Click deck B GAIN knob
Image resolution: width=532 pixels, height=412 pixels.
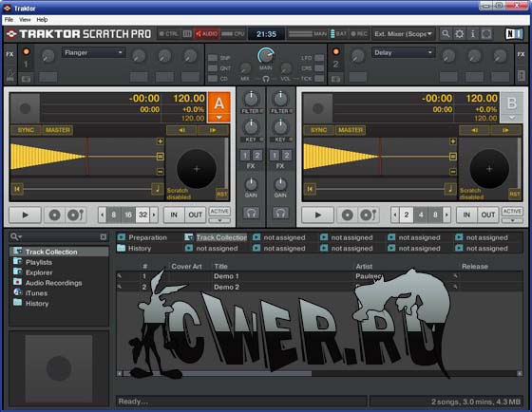pos(280,184)
